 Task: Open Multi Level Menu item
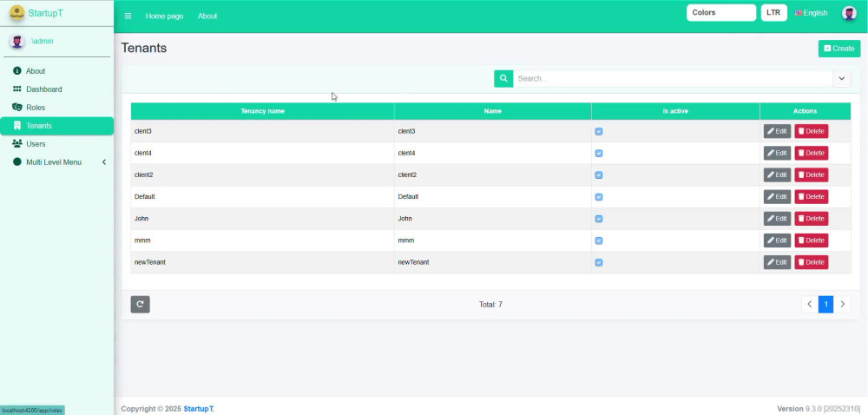pyautogui.click(x=56, y=162)
